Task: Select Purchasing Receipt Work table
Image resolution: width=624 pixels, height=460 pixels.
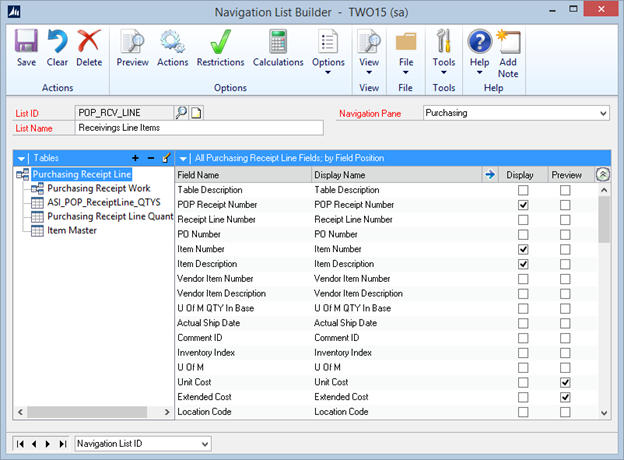Action: pos(99,188)
